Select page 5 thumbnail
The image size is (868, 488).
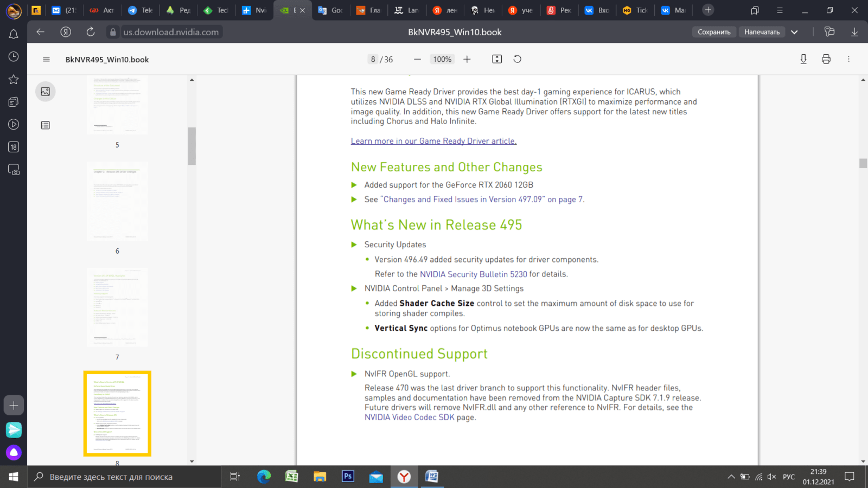click(x=117, y=105)
